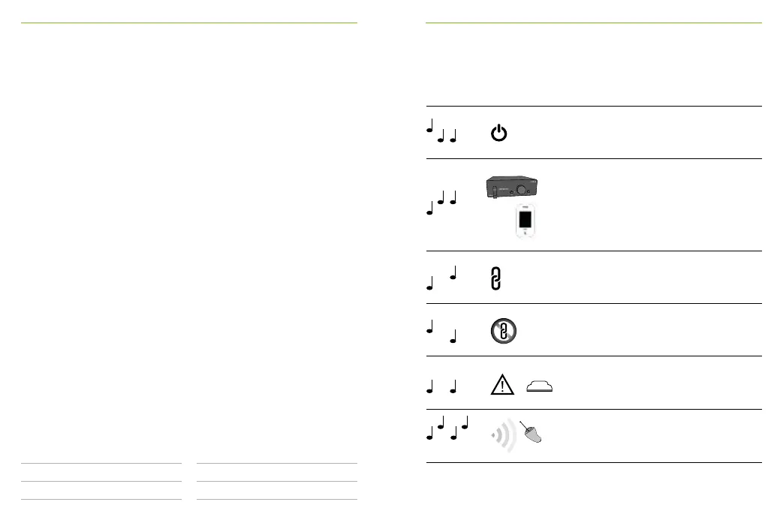Click the middle blank line, bottom-left column
783x532 pixels.
pyautogui.click(x=101, y=481)
